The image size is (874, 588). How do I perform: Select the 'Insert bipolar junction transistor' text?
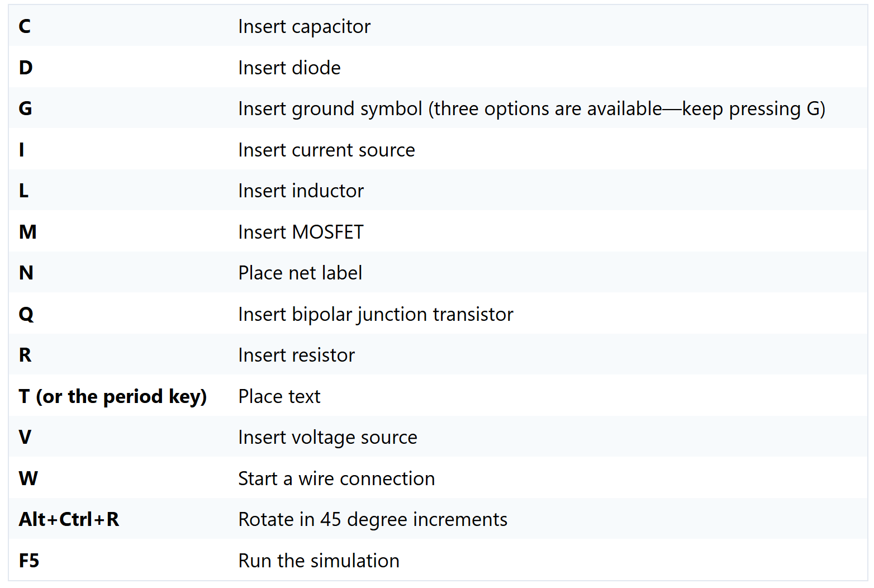click(376, 315)
